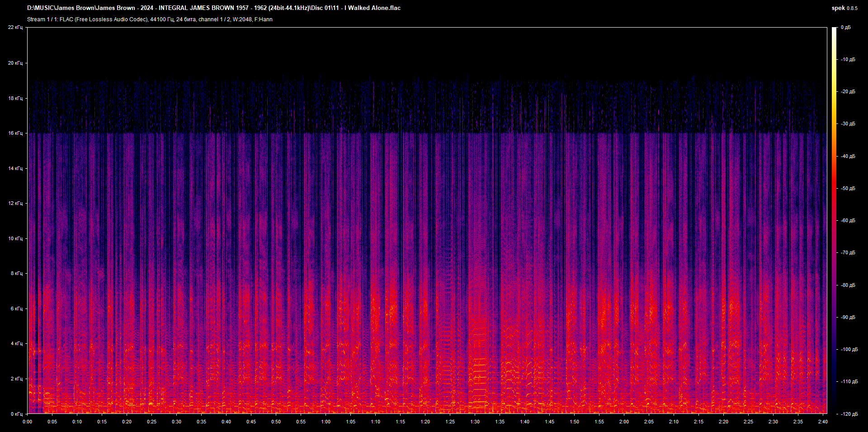The image size is (868, 432).
Task: Click the -120 дБ label at scale bottom
Action: pyautogui.click(x=849, y=414)
